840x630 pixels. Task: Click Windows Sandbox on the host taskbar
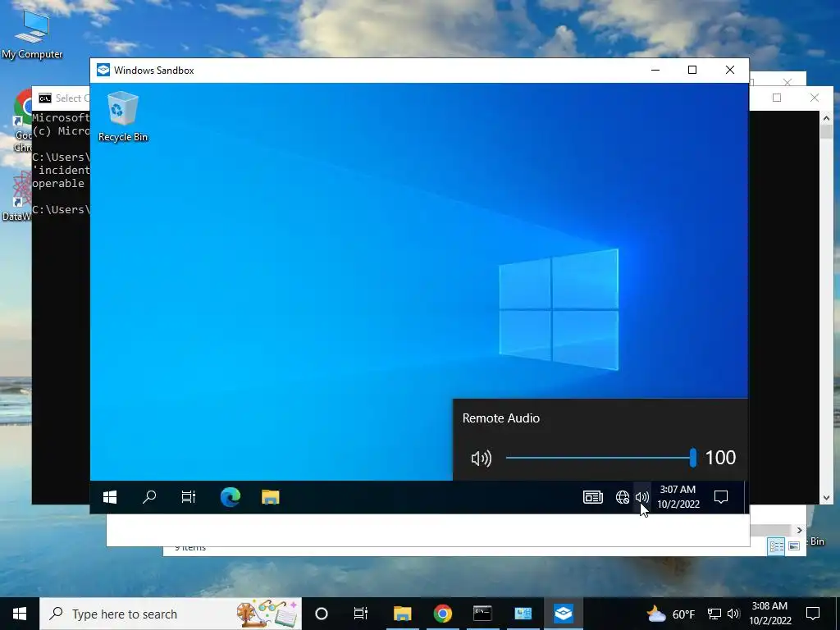563,614
